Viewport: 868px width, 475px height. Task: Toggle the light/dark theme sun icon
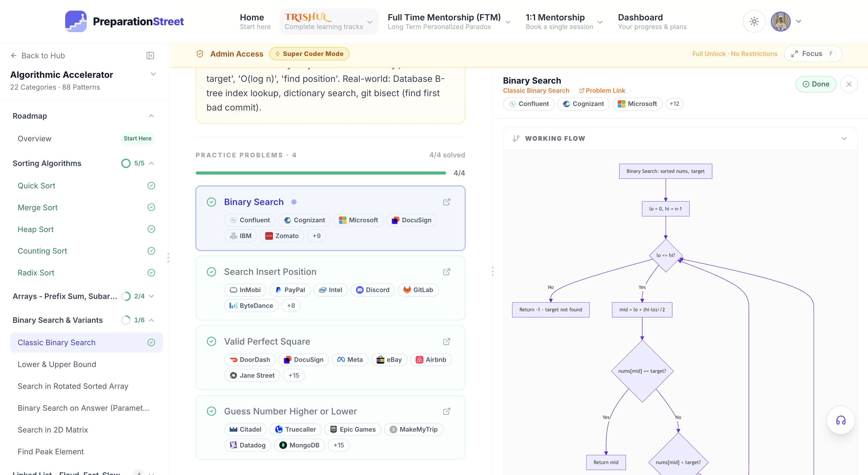[754, 22]
